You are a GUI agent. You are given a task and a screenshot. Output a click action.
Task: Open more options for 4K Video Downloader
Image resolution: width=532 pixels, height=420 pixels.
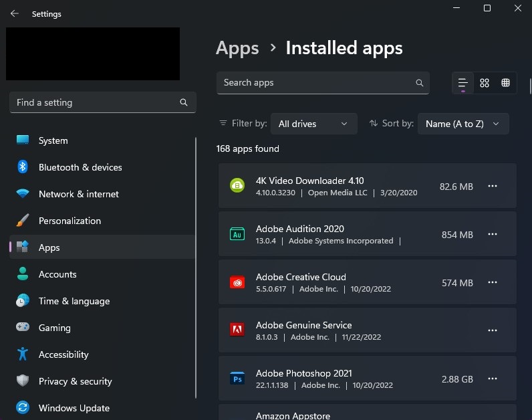point(493,186)
